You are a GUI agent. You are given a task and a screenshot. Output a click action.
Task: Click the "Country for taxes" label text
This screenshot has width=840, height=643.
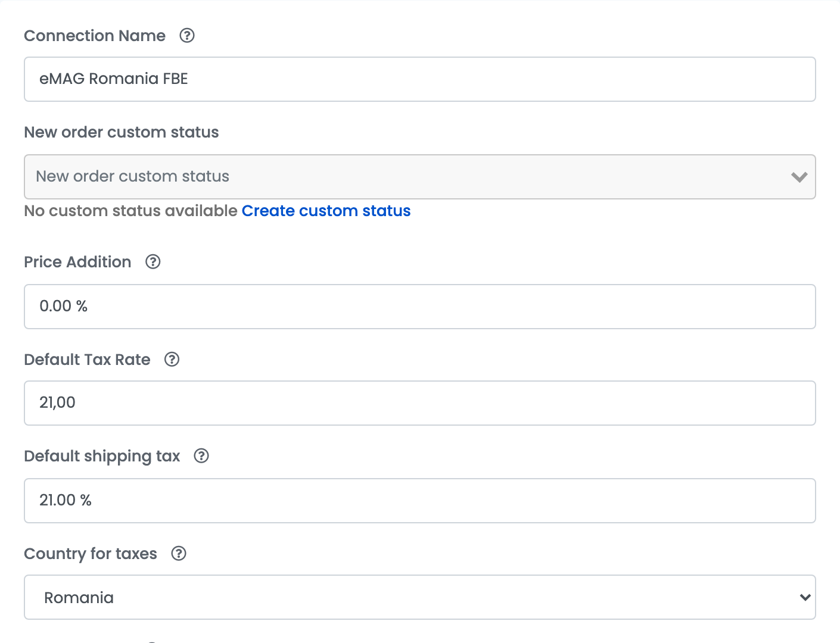[x=91, y=554]
